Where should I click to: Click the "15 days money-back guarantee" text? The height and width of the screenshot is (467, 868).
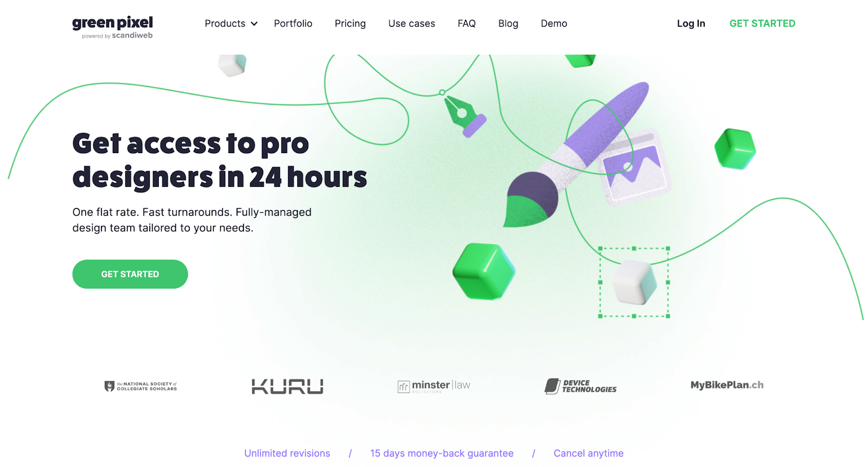[x=442, y=453]
